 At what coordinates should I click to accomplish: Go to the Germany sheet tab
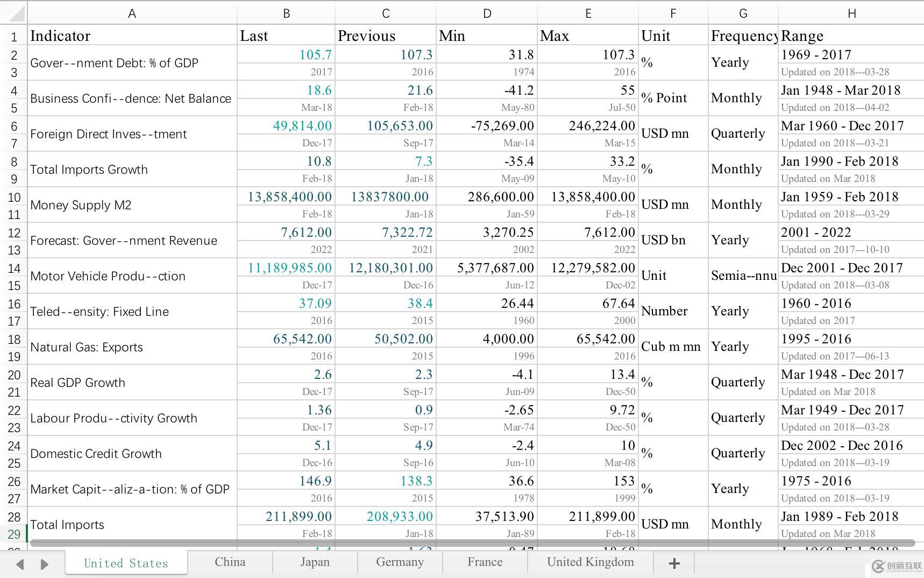(400, 562)
